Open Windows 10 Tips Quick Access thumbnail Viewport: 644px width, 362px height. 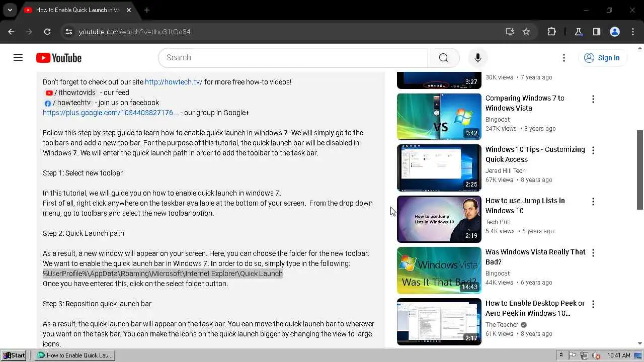click(439, 168)
